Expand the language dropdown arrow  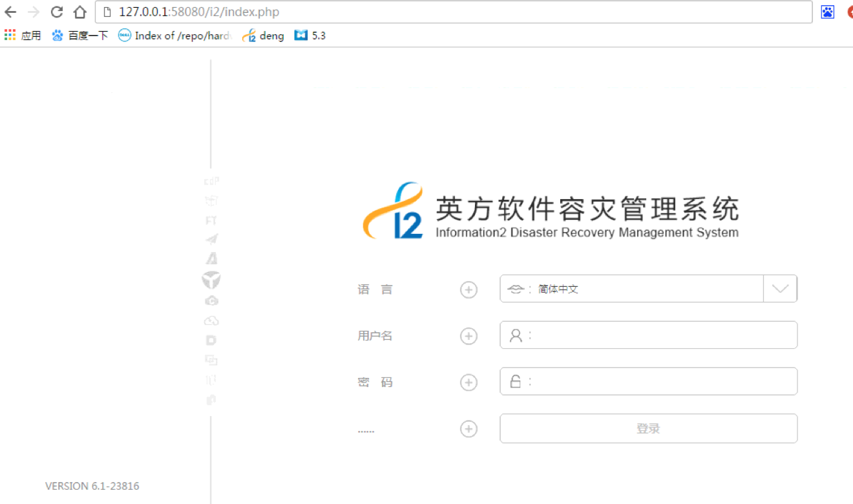(x=780, y=289)
